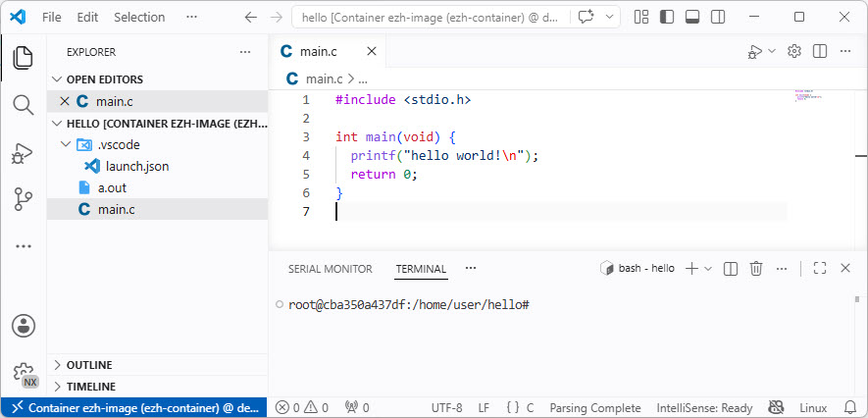Open Explorer views and more actions ellipsis
The width and height of the screenshot is (868, 418).
[x=245, y=52]
